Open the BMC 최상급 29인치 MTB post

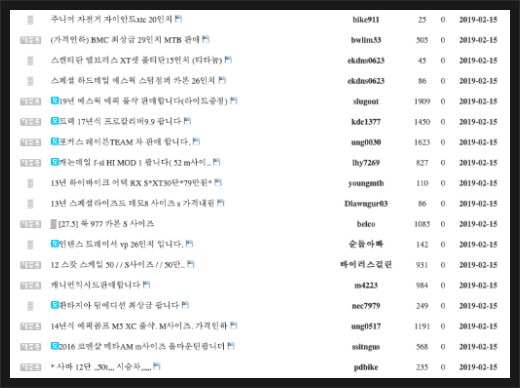pos(125,40)
